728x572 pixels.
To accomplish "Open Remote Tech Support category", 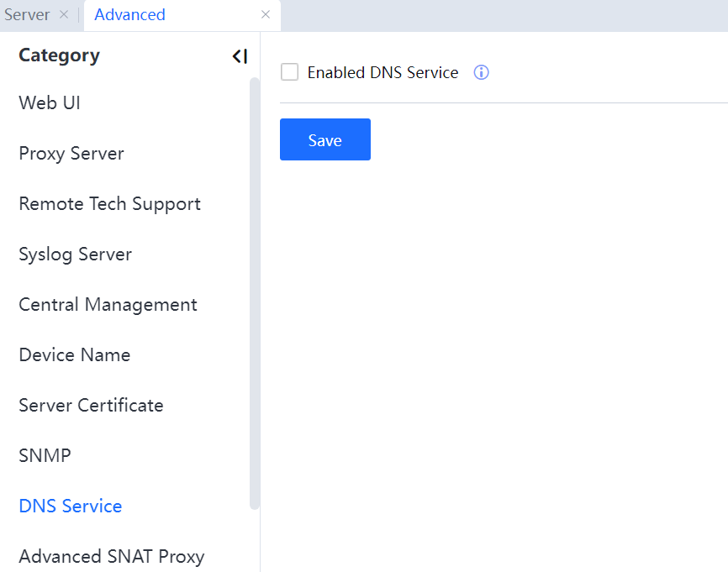I will point(109,203).
